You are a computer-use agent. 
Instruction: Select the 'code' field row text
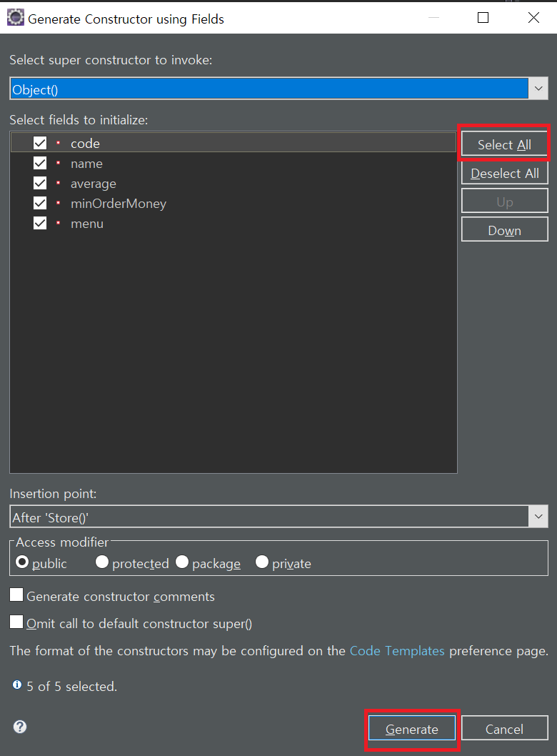pyautogui.click(x=85, y=144)
